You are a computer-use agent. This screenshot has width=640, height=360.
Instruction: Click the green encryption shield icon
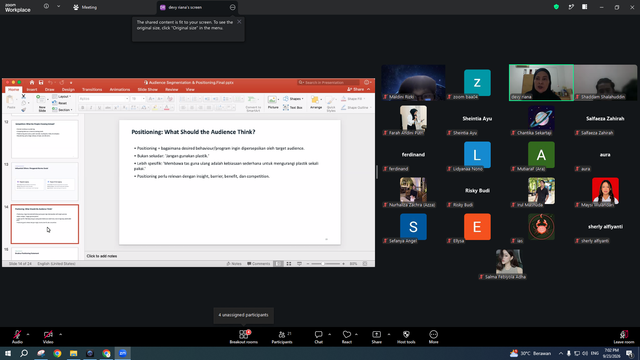click(556, 7)
